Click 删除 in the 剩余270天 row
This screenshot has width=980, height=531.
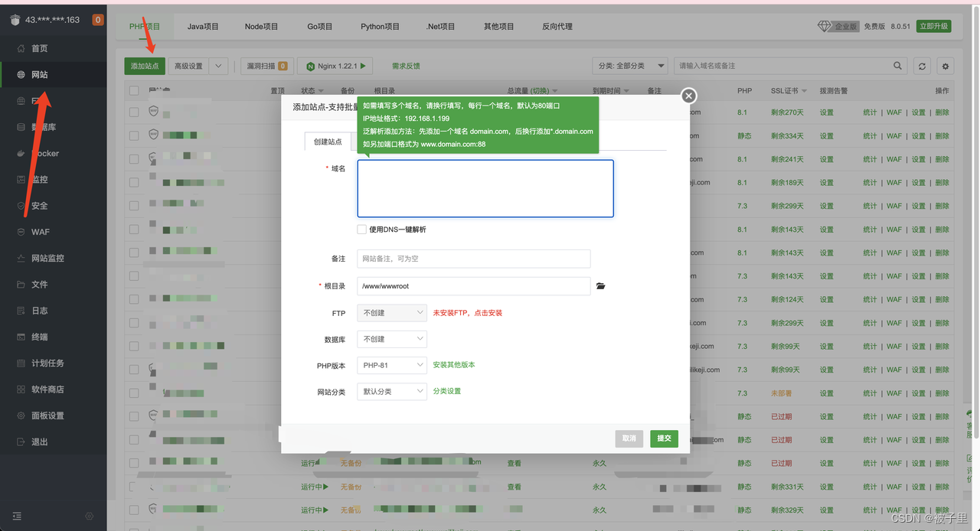pos(942,112)
